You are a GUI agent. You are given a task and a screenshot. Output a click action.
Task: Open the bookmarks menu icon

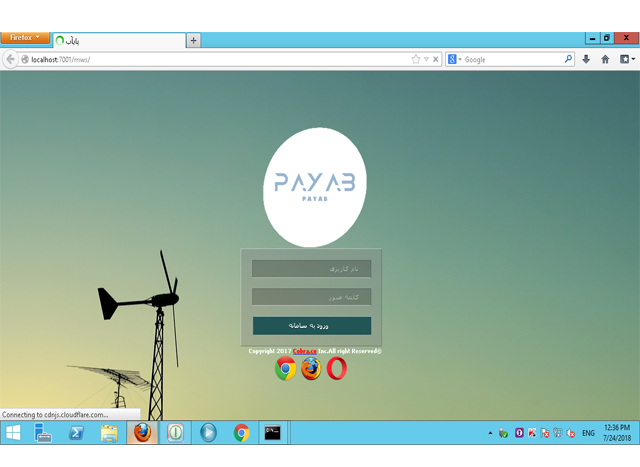pos(627,59)
